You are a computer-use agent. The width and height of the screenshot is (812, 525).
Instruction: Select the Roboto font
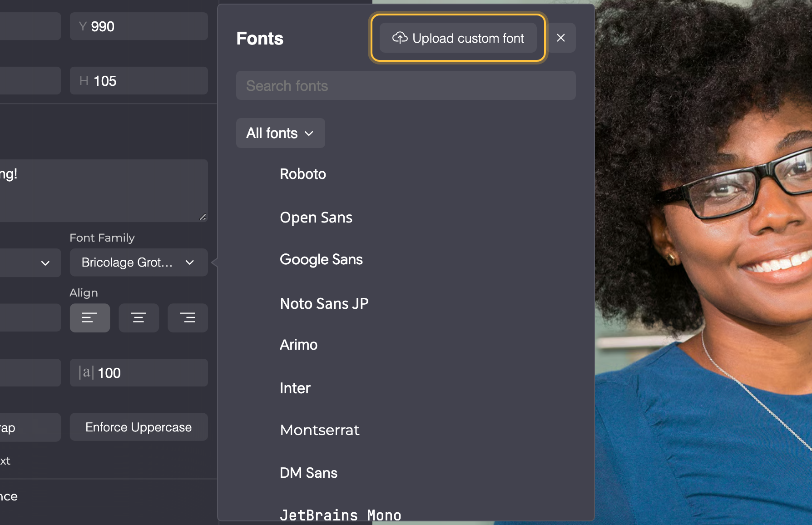point(303,174)
